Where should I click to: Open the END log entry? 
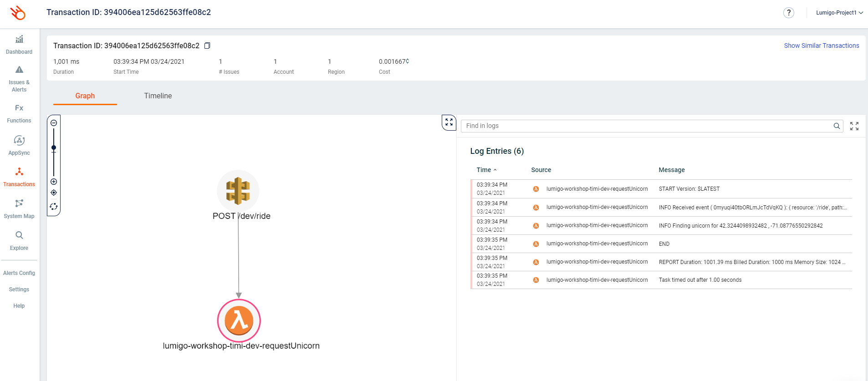pos(661,244)
